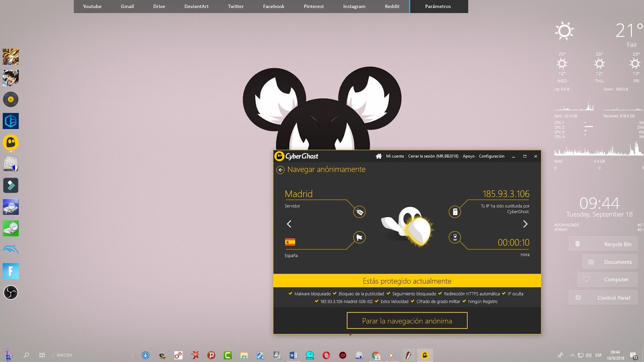Screen dimensions: 644x362
Task: Click the Malware bloqueado checkmark
Action: pyautogui.click(x=290, y=294)
